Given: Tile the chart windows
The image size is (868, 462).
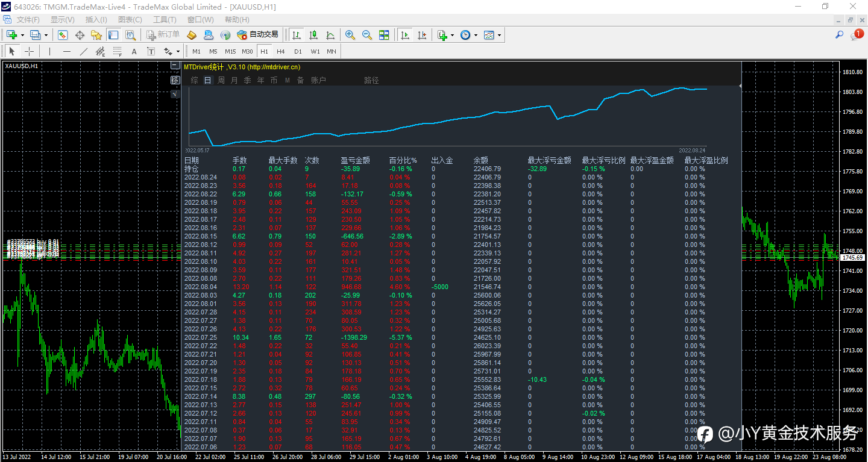Looking at the screenshot, I should [x=384, y=35].
